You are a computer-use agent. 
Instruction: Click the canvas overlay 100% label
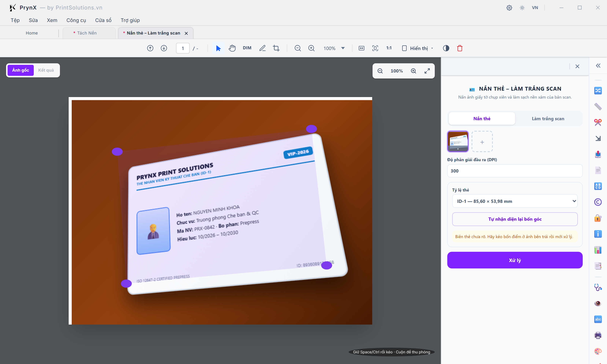(396, 71)
